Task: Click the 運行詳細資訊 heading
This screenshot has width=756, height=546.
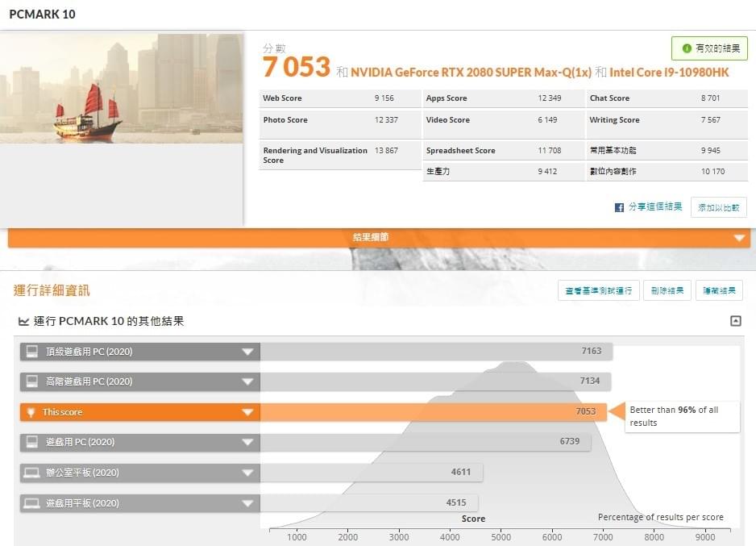Action: 52,290
